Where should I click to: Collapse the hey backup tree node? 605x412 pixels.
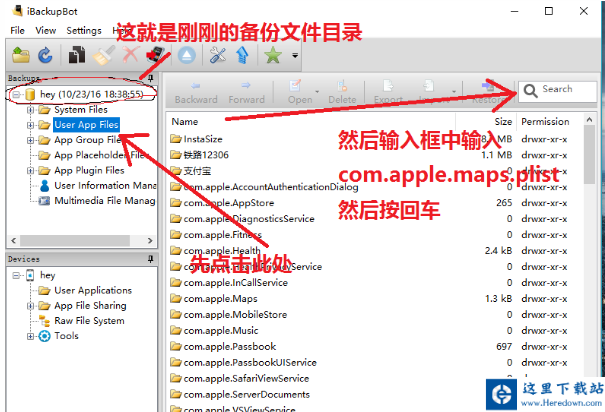(16, 94)
